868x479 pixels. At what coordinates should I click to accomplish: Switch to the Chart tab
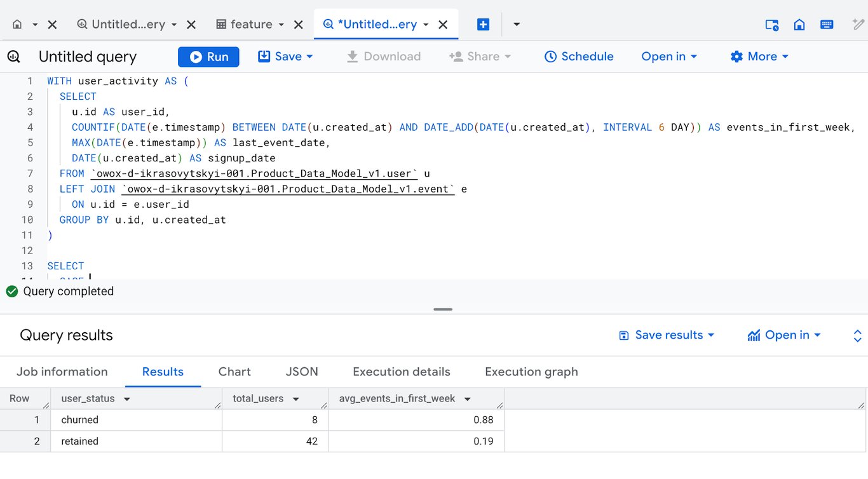click(x=234, y=372)
